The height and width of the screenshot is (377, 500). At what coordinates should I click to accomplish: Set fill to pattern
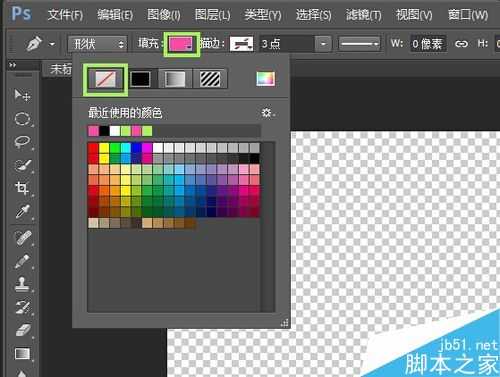click(x=210, y=79)
